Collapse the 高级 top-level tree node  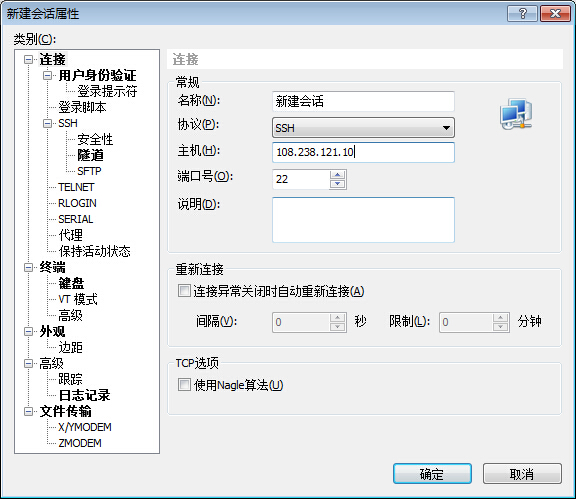pyautogui.click(x=28, y=363)
